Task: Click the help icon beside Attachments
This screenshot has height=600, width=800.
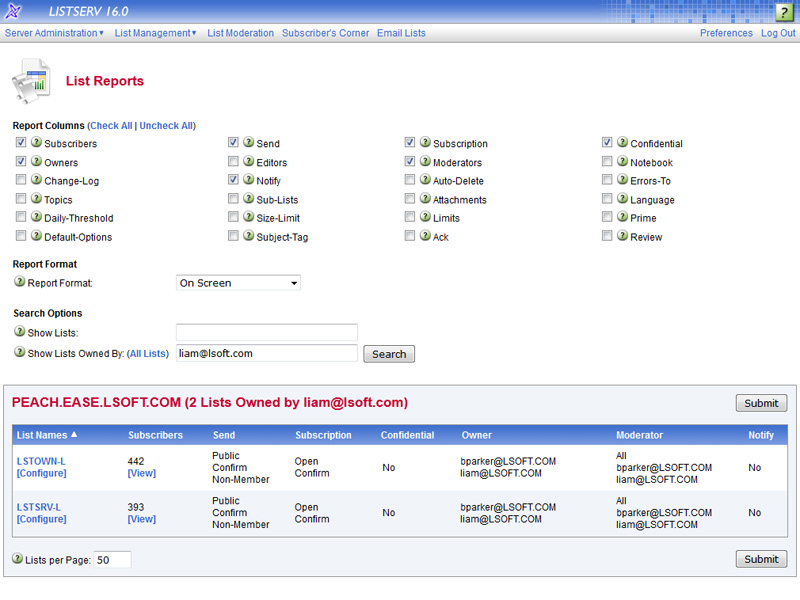Action: click(x=425, y=198)
